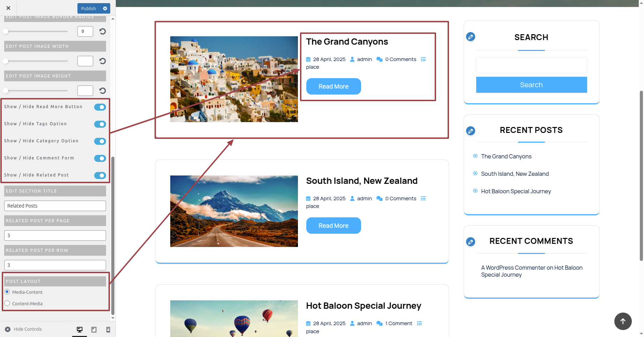Click 1 Comment on Hot Baloon post
Viewport: 644px width, 337px height.
[398, 323]
